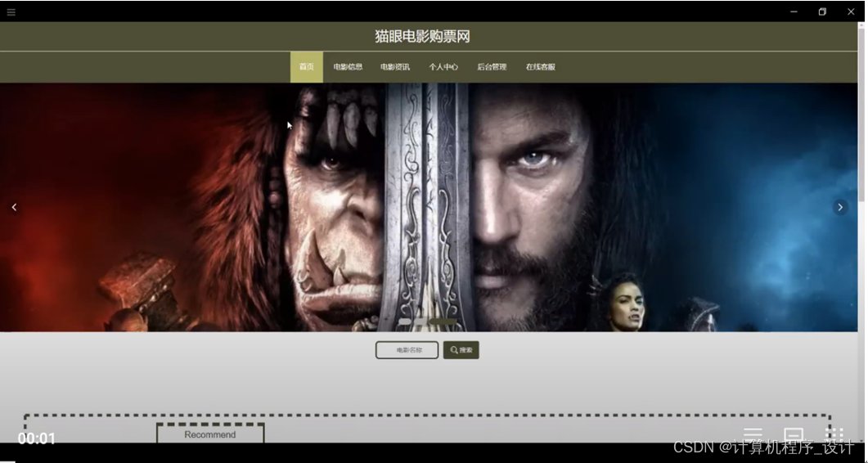The height and width of the screenshot is (463, 868).
Task: Select the single-panel layout icon
Action: point(794,434)
